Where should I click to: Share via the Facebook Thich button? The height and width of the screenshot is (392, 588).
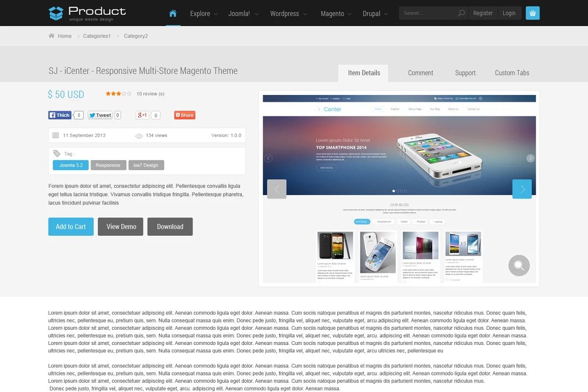tap(60, 115)
